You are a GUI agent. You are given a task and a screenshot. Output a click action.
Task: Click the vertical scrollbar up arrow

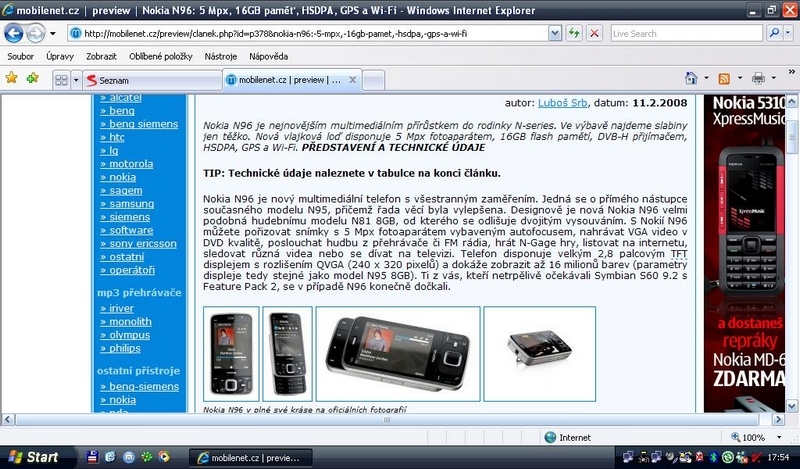[x=792, y=101]
